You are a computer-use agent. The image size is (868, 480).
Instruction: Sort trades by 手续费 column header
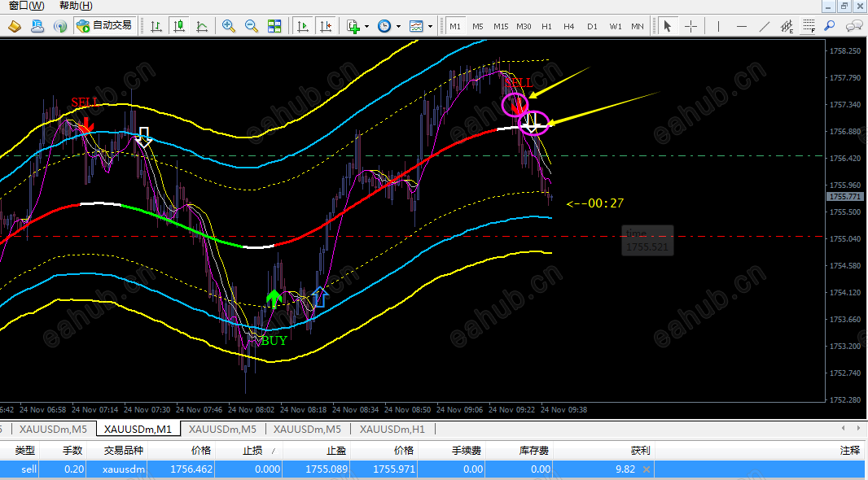pyautogui.click(x=466, y=451)
